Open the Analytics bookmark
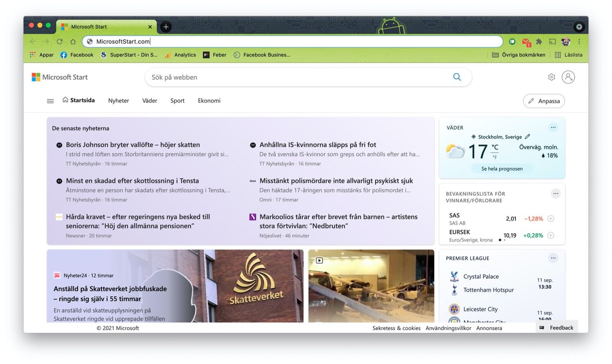The height and width of the screenshot is (364, 612). [180, 55]
